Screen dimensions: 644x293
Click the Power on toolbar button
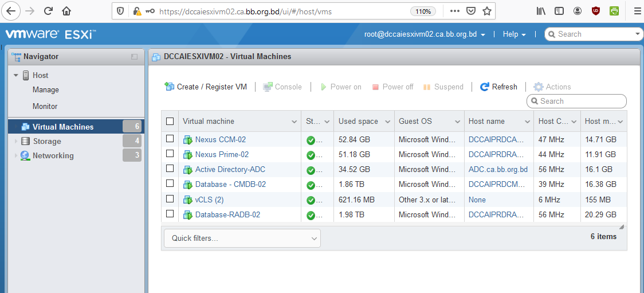pos(340,87)
